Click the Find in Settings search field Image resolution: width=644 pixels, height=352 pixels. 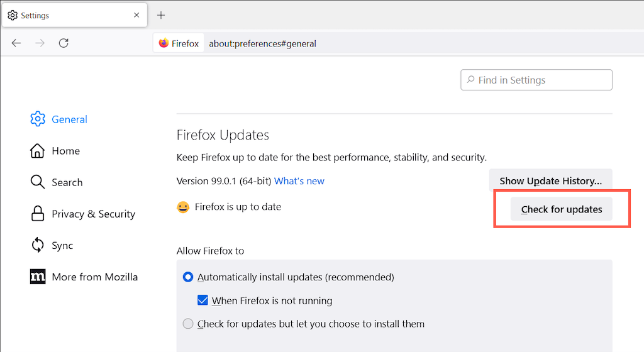(536, 80)
